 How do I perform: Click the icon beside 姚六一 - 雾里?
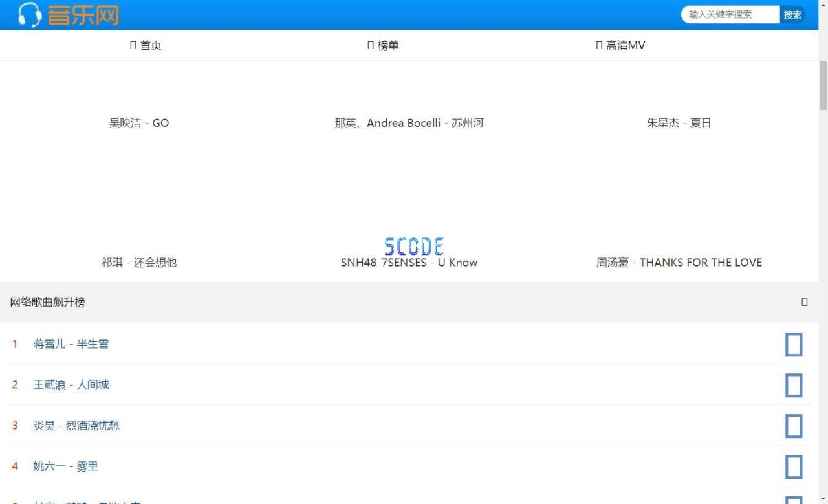[794, 466]
